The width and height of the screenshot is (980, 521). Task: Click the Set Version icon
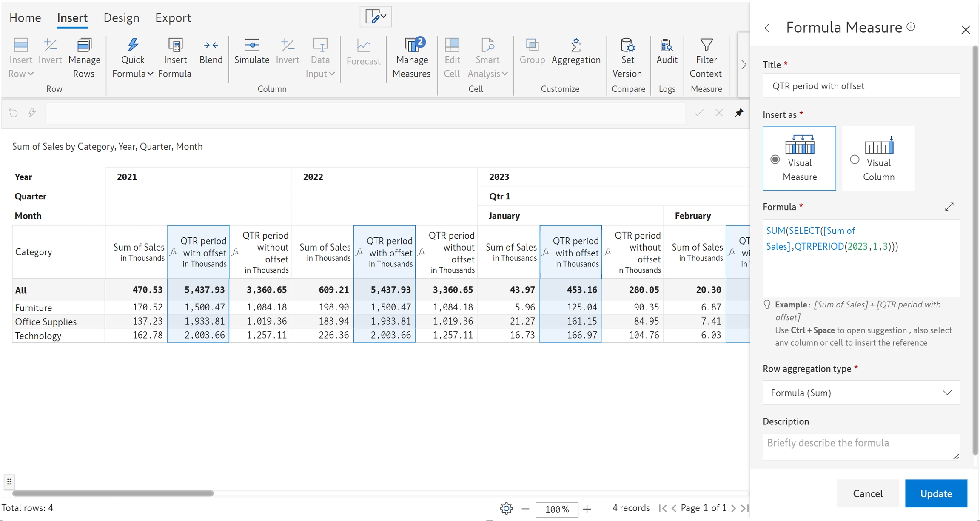(627, 46)
